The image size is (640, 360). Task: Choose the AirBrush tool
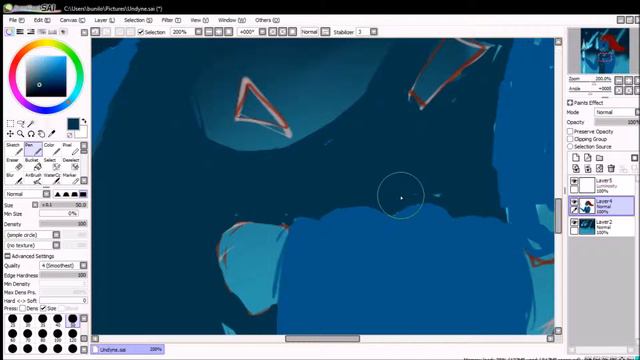click(x=33, y=179)
